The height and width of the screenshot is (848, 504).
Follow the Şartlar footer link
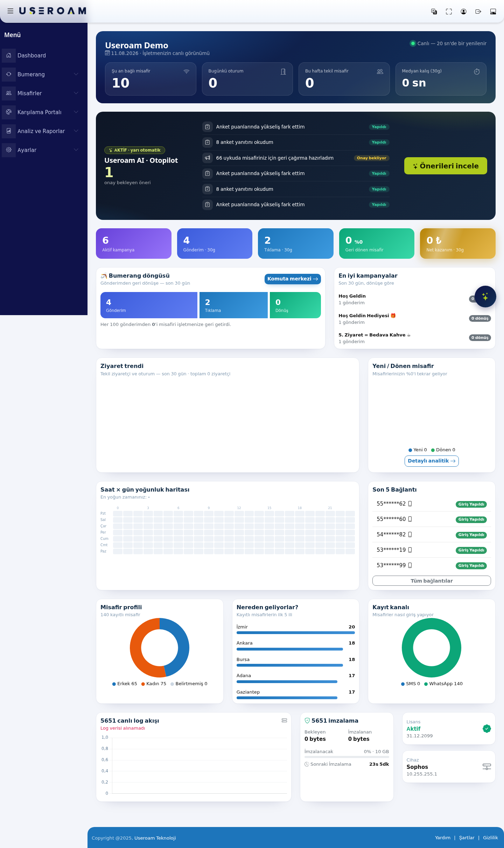tap(467, 838)
